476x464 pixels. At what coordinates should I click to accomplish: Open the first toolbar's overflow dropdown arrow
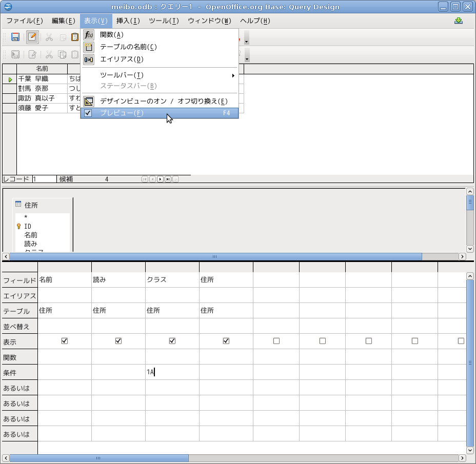(247, 41)
